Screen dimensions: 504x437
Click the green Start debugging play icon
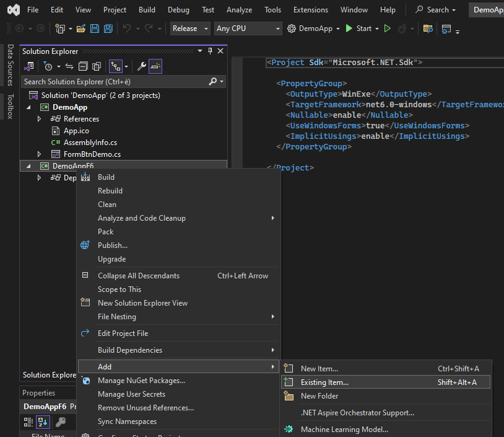point(349,29)
